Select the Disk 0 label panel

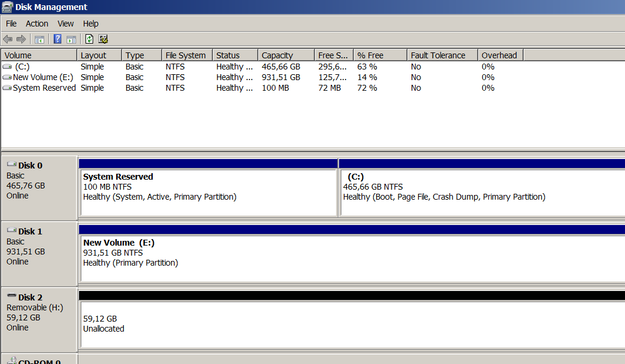click(x=39, y=187)
